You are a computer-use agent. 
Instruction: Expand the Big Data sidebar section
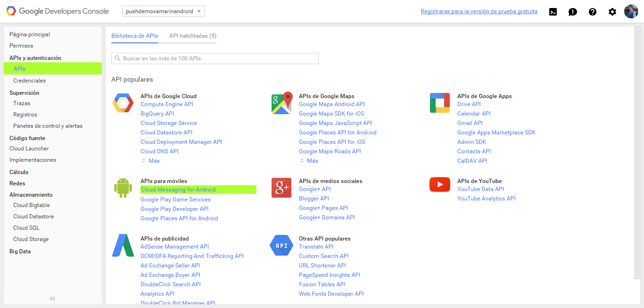coord(20,251)
